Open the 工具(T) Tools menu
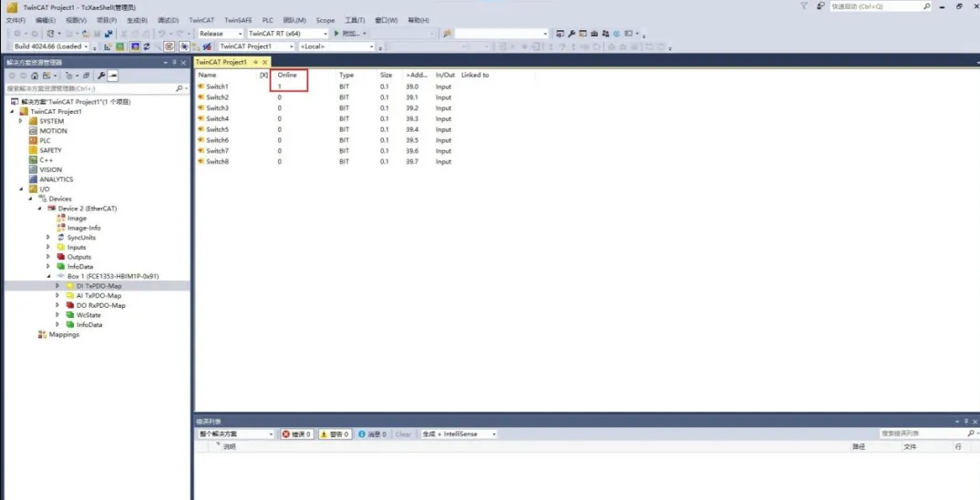The image size is (980, 500). [x=355, y=21]
